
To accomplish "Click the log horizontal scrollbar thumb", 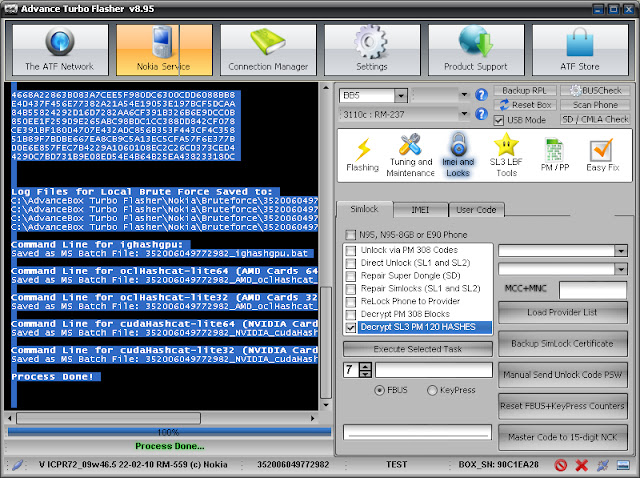I will [x=108, y=418].
